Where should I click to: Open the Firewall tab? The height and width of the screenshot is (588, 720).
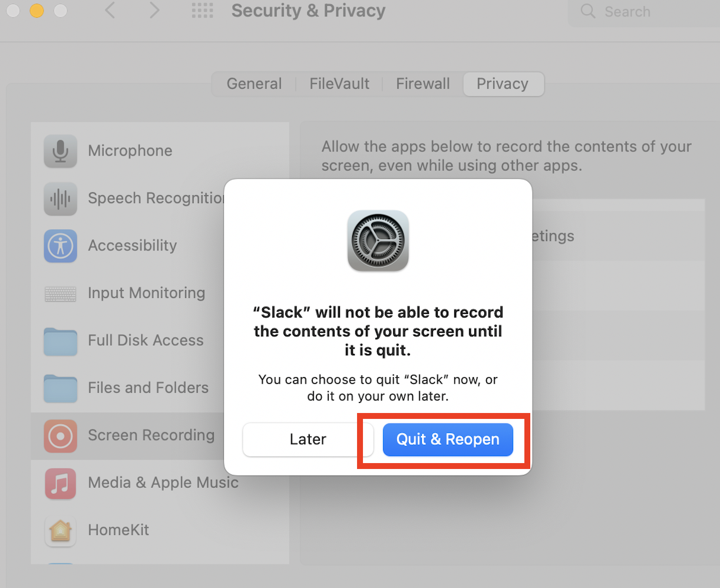click(422, 84)
